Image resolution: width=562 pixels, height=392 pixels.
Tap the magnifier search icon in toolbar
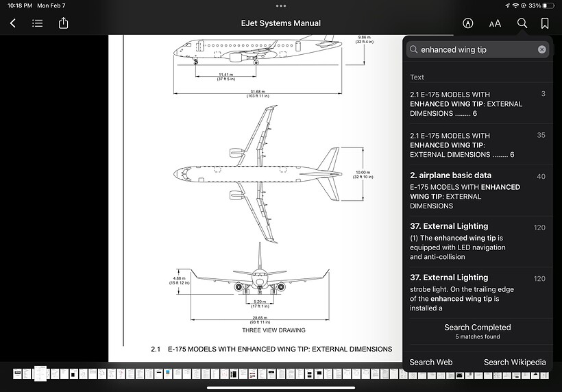click(x=522, y=23)
